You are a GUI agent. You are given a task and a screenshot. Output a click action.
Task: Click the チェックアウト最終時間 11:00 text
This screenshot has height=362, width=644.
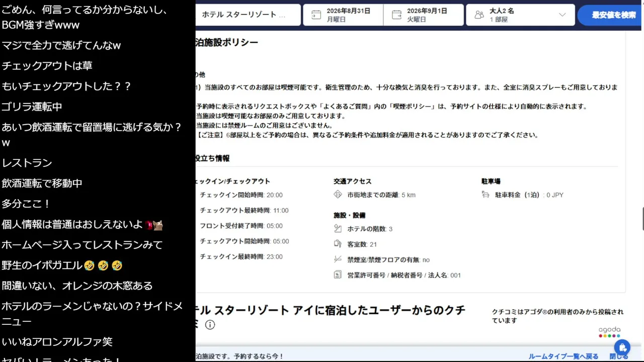(244, 211)
